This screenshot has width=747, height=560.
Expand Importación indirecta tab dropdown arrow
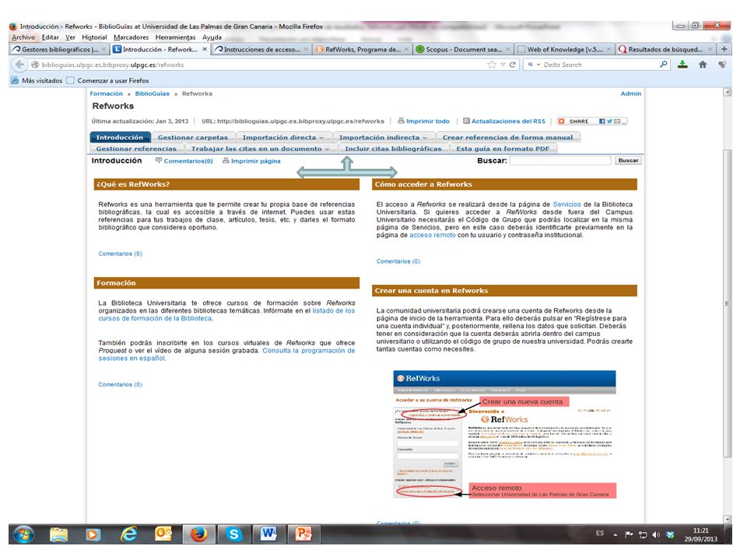pos(425,138)
